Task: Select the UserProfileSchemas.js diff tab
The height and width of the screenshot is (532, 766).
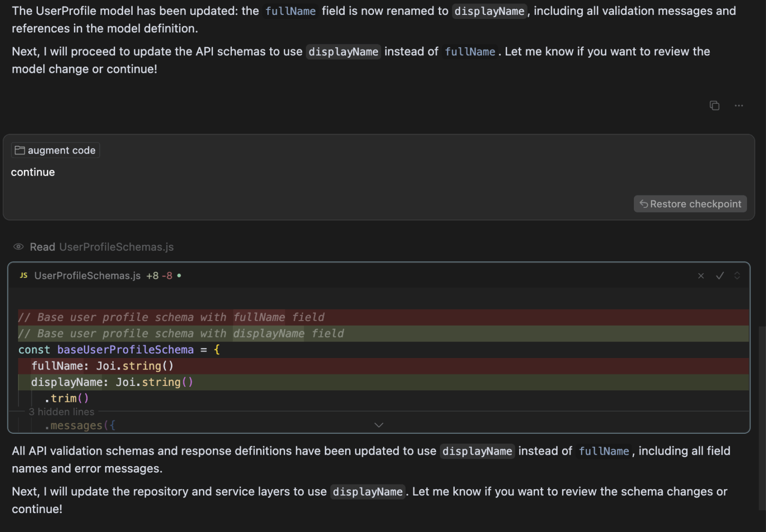Action: pos(88,275)
